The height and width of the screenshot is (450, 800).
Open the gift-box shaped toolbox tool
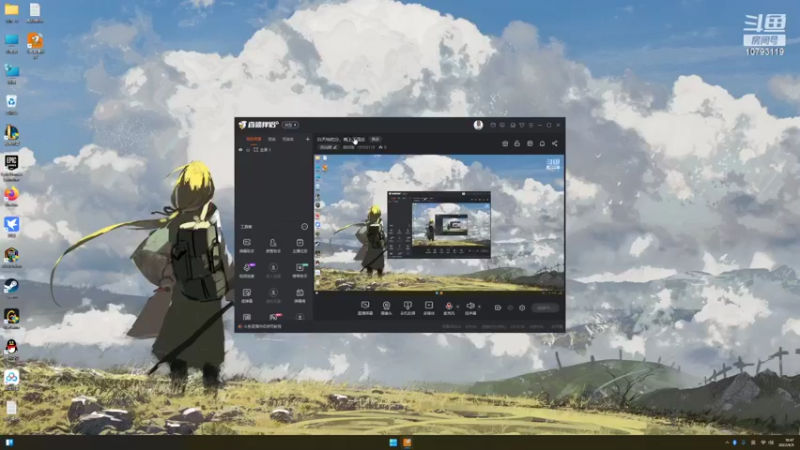pyautogui.click(x=299, y=295)
